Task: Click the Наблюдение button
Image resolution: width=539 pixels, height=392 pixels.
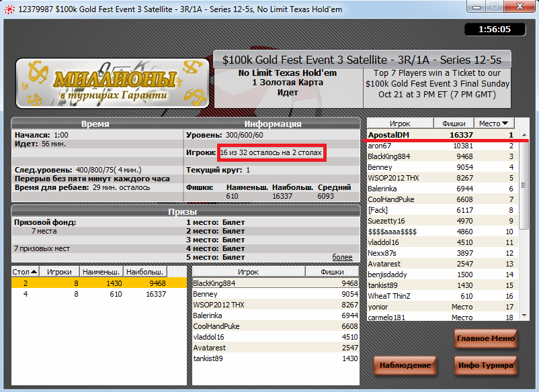Action: tap(405, 366)
